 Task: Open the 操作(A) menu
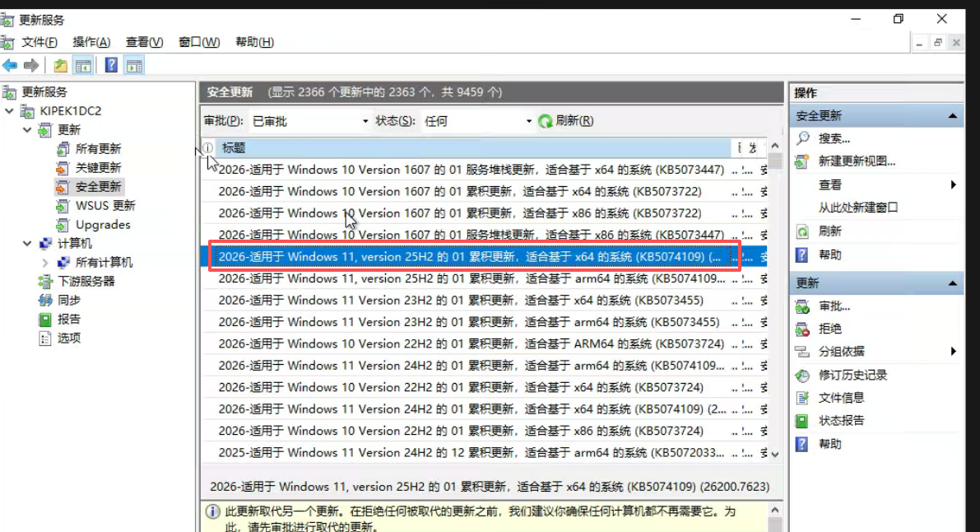click(91, 42)
